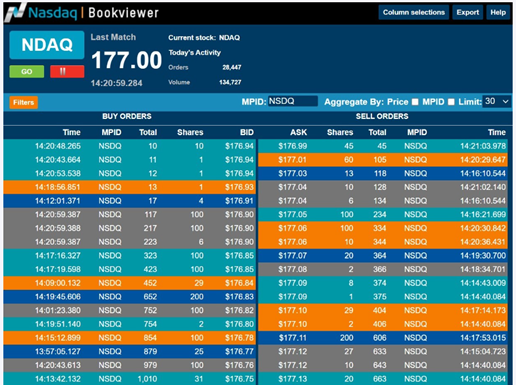Click sell total 606

coord(380,338)
